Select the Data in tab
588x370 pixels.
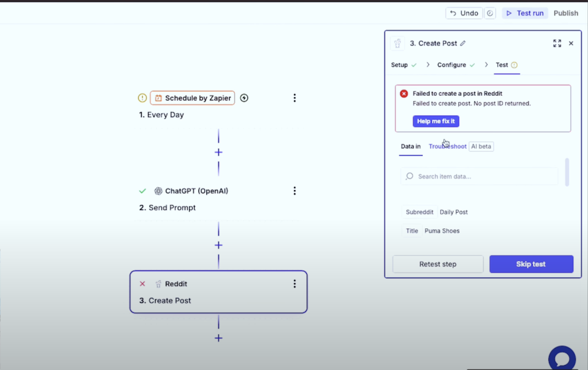point(411,146)
